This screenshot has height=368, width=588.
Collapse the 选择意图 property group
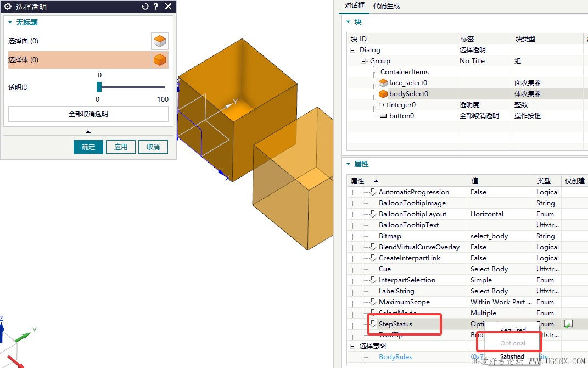(x=353, y=345)
